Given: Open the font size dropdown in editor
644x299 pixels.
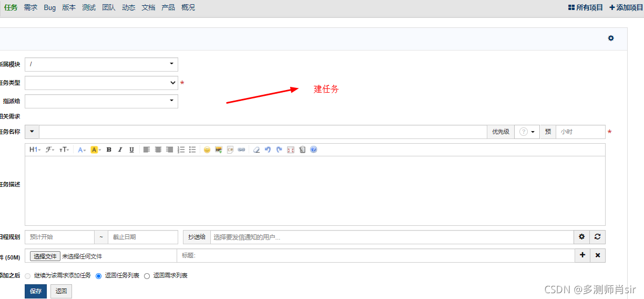Looking at the screenshot, I should (x=64, y=150).
